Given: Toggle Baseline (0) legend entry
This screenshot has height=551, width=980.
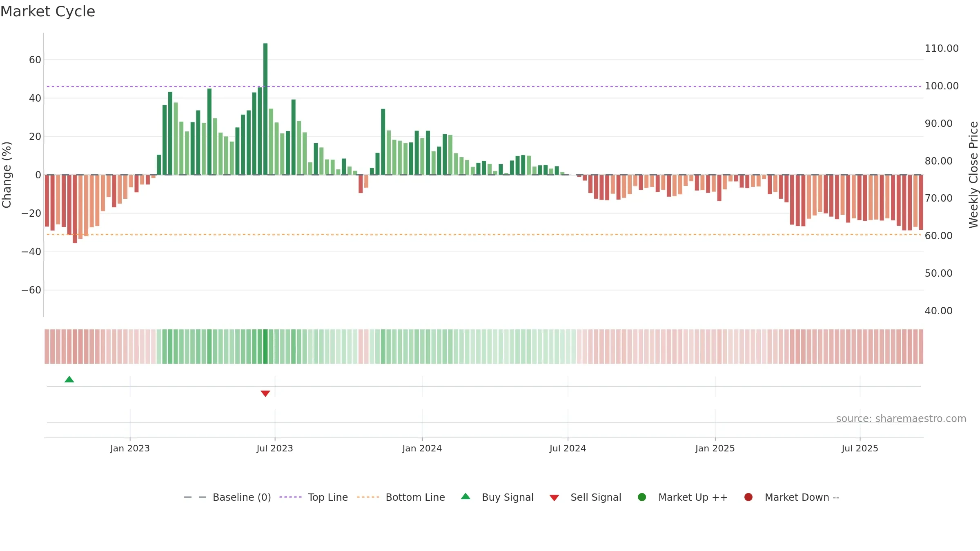Looking at the screenshot, I should point(227,497).
